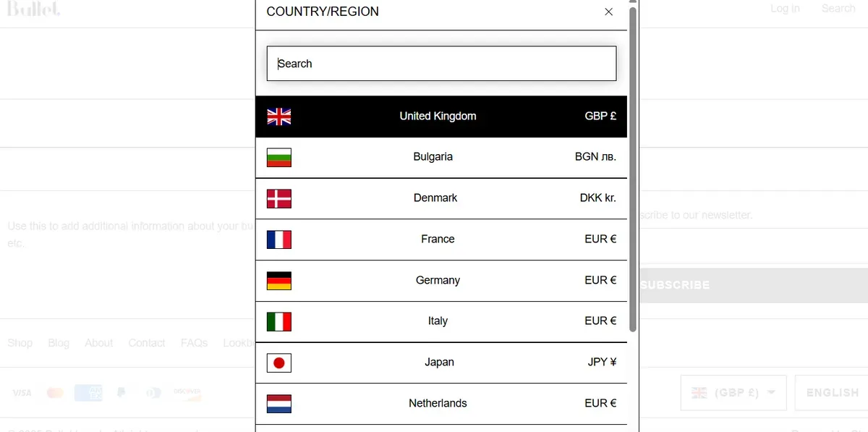868x432 pixels.
Task: Click the ENGLISH language button
Action: (x=830, y=392)
